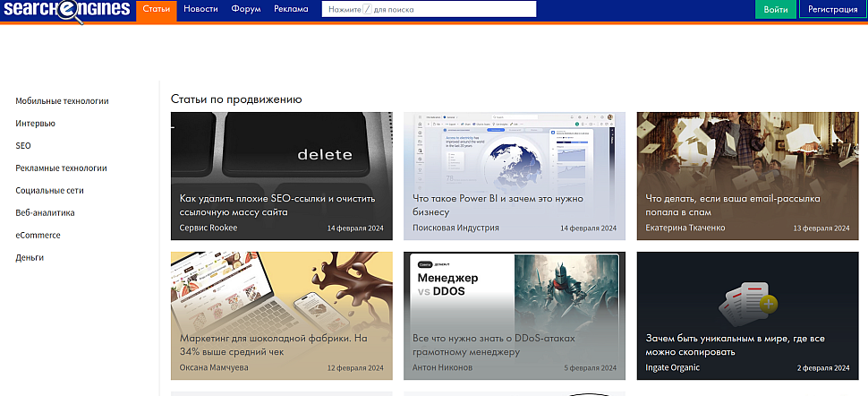Select the eCommerce category
The image size is (868, 396).
pyautogui.click(x=38, y=235)
